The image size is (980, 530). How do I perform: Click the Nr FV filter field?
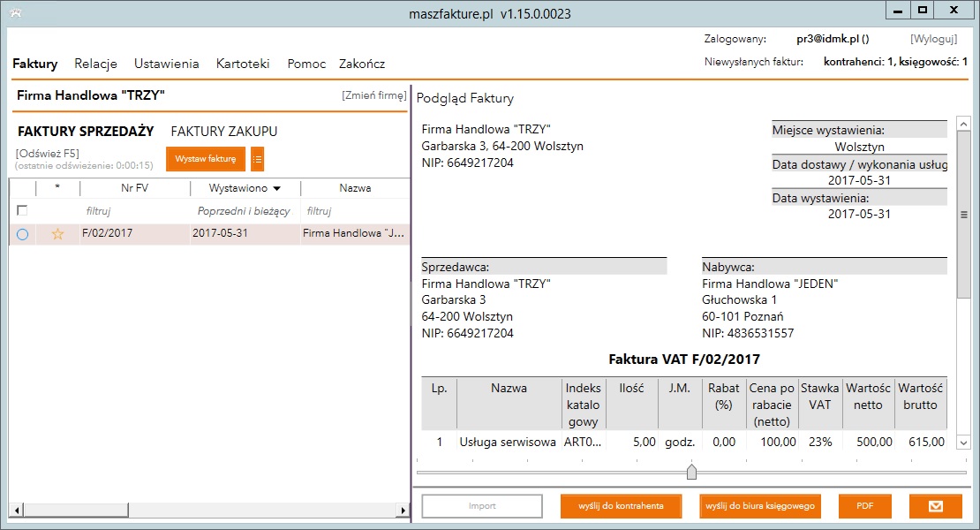(135, 211)
